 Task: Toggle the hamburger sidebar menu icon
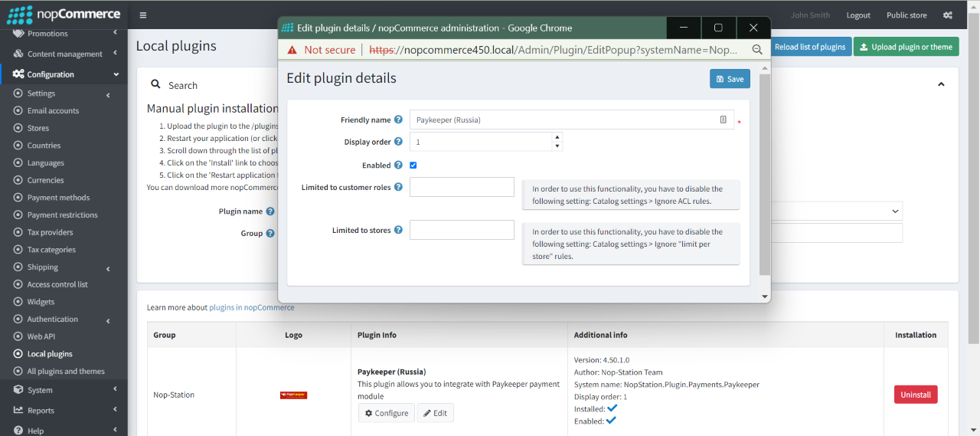click(x=143, y=15)
